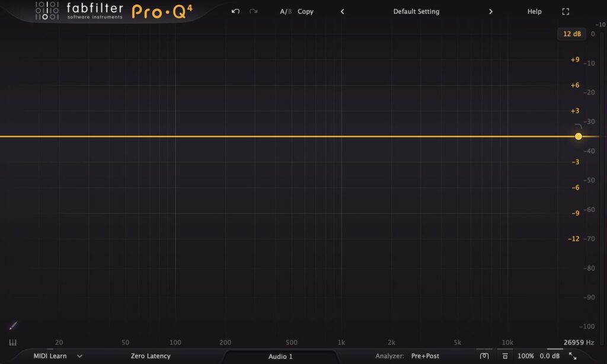Redo the undone change

tap(254, 11)
